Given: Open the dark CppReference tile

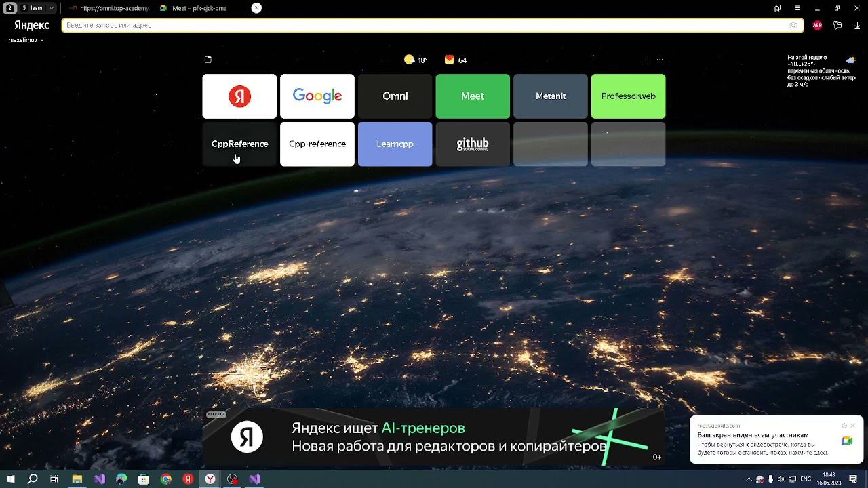Looking at the screenshot, I should click(x=239, y=144).
